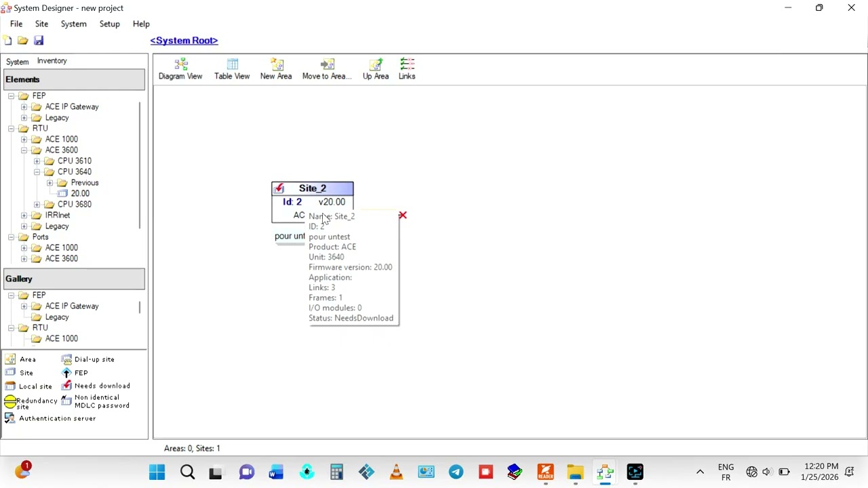The width and height of the screenshot is (868, 488).
Task: Switch to Table View
Action: tap(232, 69)
